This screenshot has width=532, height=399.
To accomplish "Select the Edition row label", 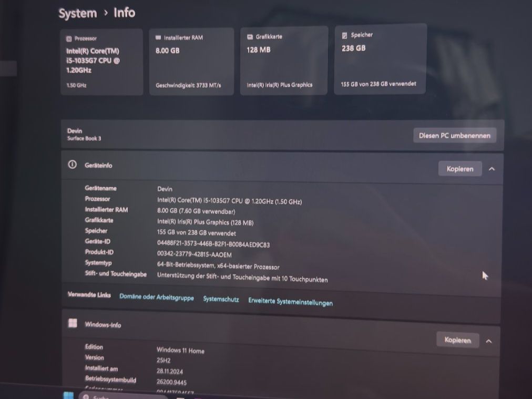I will [94, 347].
